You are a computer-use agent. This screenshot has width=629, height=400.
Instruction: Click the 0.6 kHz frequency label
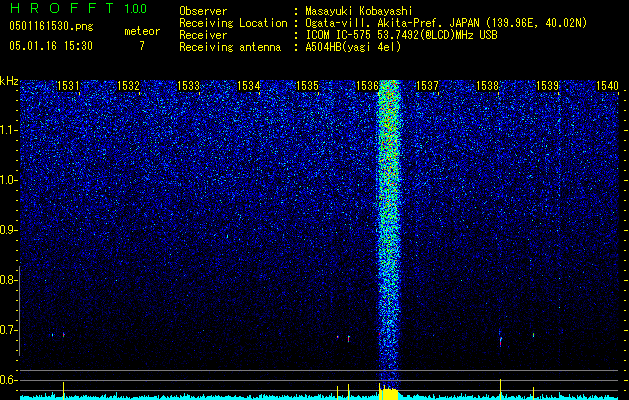coord(8,380)
